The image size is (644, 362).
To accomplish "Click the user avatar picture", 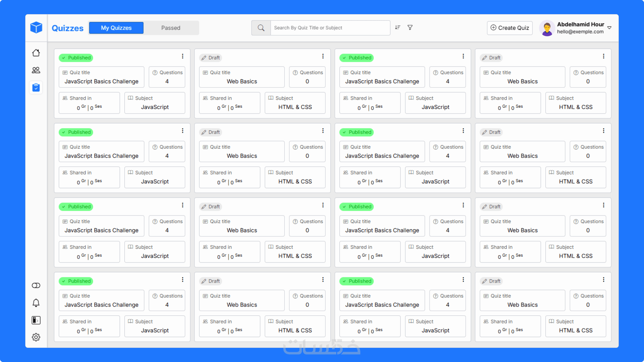I will coord(547,28).
